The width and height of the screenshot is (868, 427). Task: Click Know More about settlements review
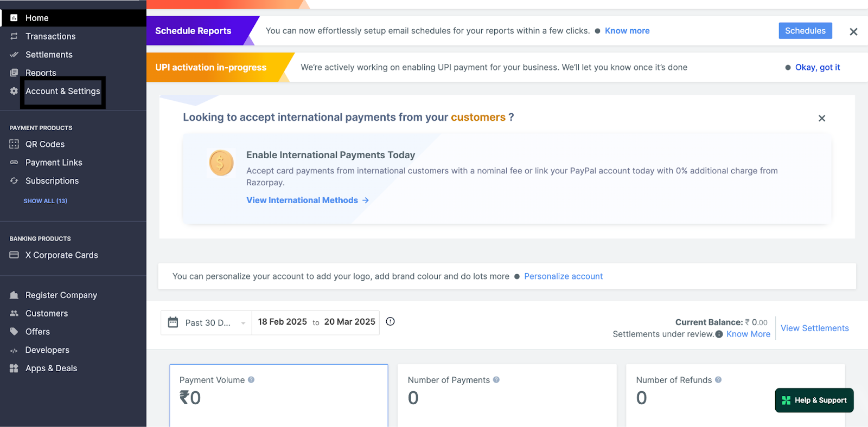748,334
